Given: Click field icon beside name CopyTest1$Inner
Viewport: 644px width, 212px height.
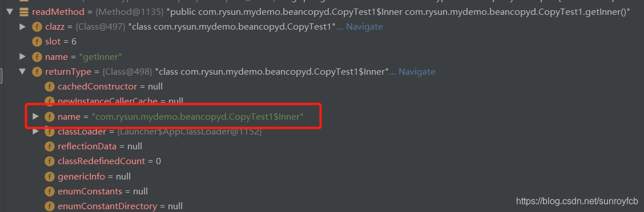Looking at the screenshot, I should click(50, 117).
